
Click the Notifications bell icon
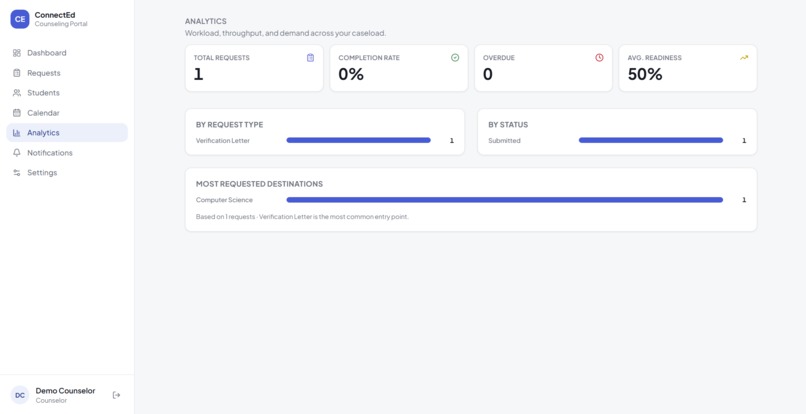(x=16, y=153)
